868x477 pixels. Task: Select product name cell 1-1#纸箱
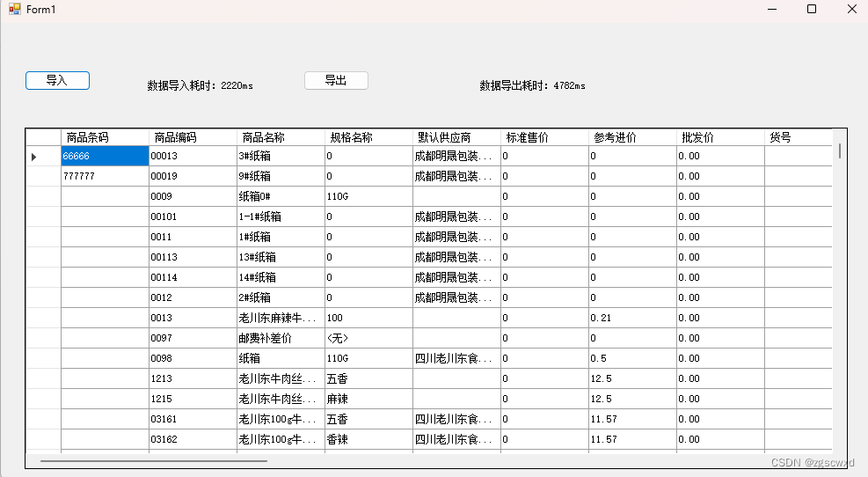click(x=281, y=216)
